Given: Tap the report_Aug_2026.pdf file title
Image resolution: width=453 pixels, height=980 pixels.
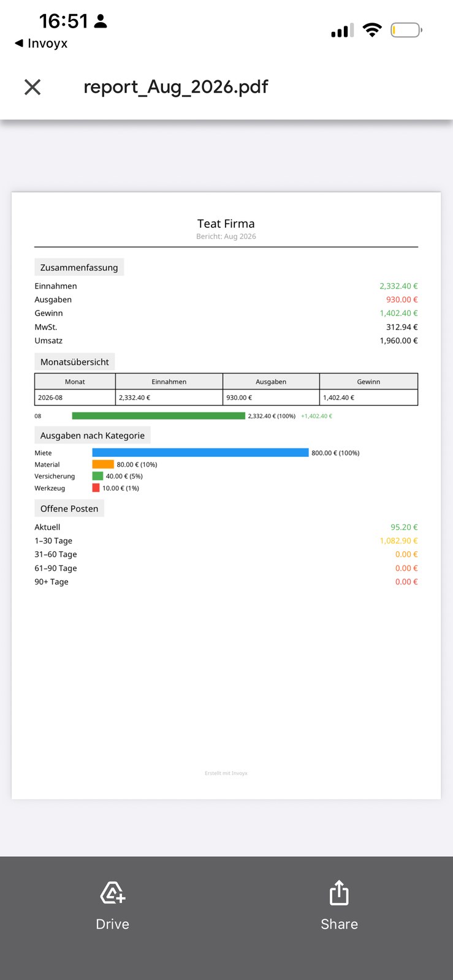Looking at the screenshot, I should 176,87.
